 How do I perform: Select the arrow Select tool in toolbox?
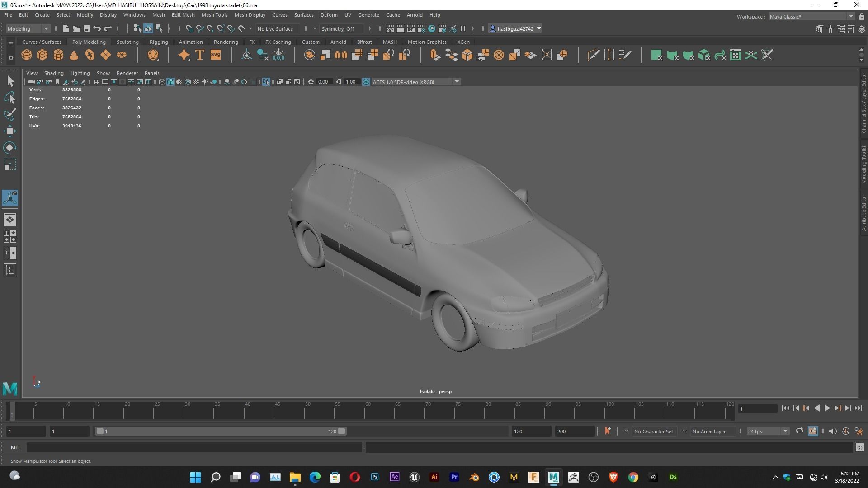(10, 81)
